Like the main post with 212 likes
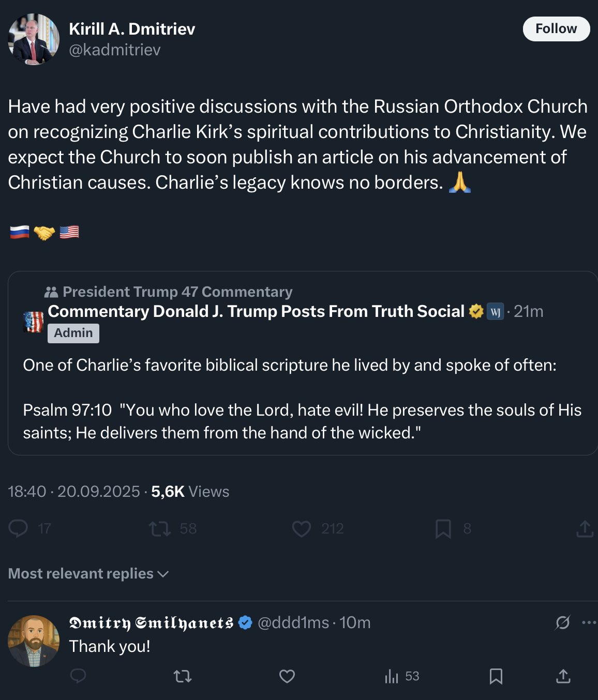 tap(302, 528)
